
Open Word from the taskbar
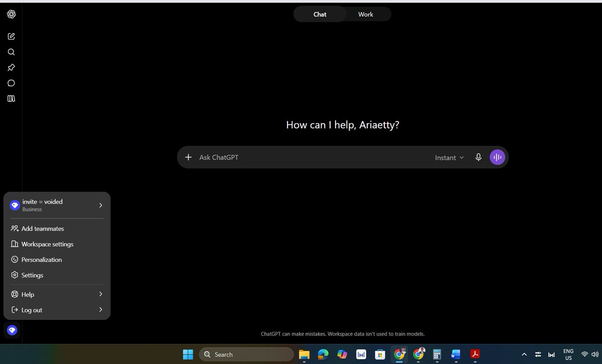[456, 354]
